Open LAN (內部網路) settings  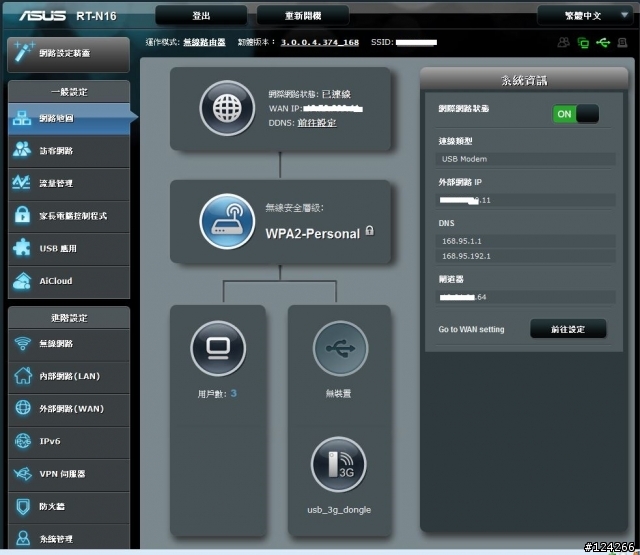coord(69,376)
